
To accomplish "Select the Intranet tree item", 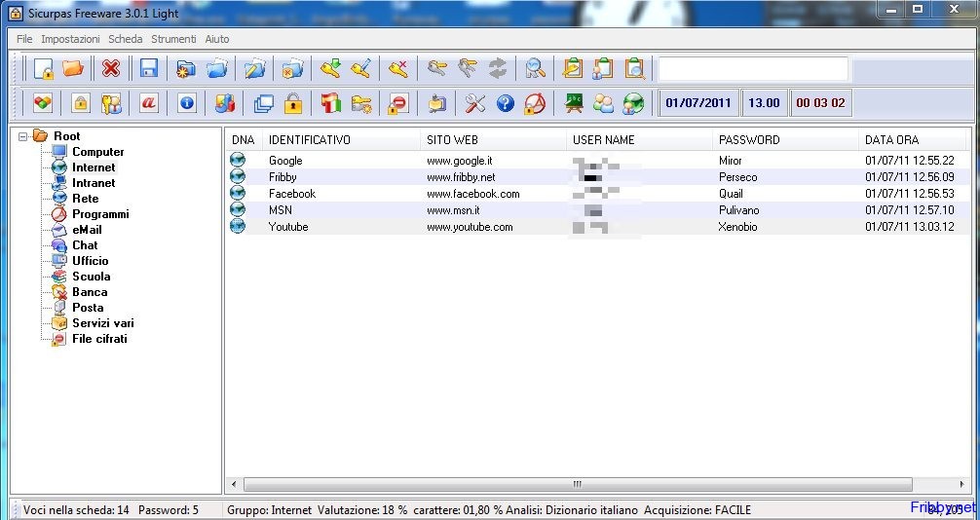I will click(x=94, y=183).
